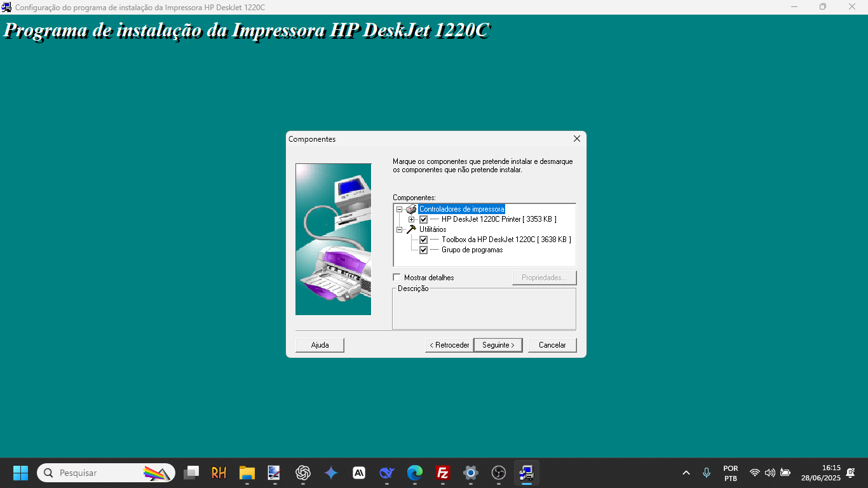Click the Cancelar button
868x488 pixels.
click(x=552, y=345)
